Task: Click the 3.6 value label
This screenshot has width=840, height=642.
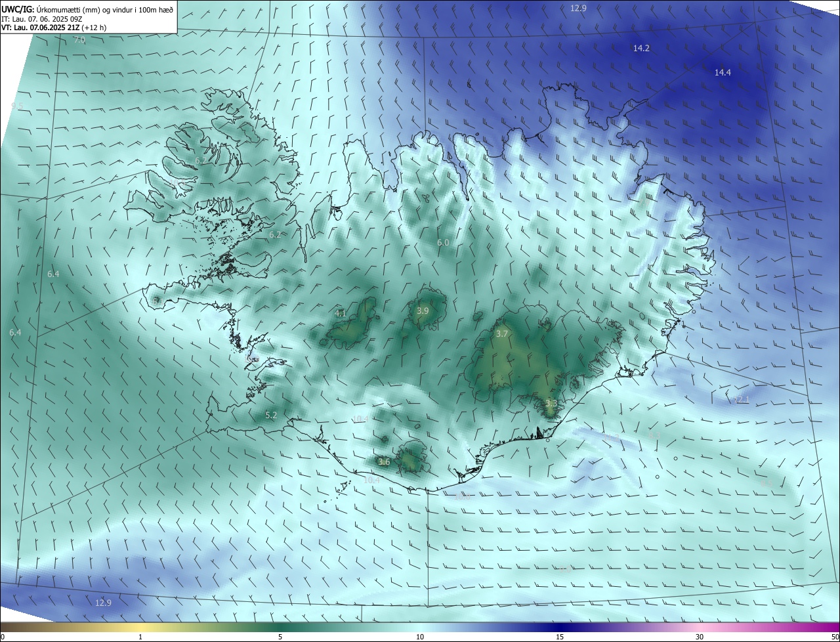Action: [385, 462]
